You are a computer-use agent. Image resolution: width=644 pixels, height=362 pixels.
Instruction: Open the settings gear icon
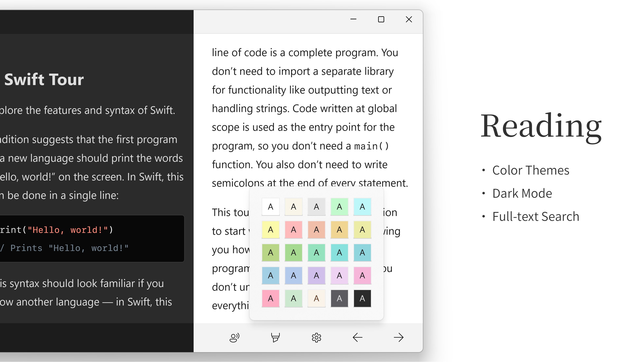tap(316, 337)
